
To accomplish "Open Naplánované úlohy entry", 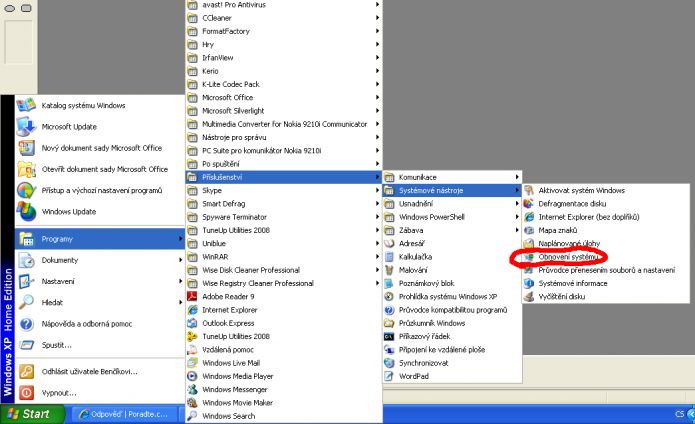I will [605, 243].
